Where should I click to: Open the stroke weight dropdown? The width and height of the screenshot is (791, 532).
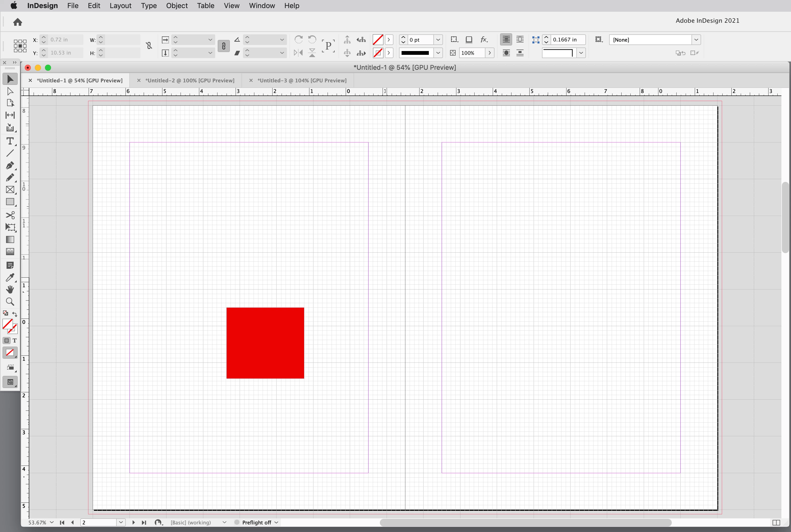pyautogui.click(x=438, y=40)
